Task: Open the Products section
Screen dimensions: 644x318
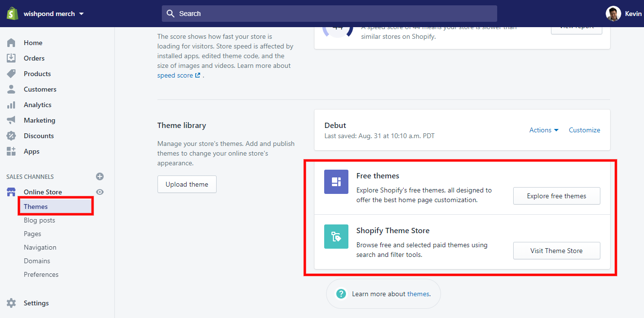Action: 37,74
